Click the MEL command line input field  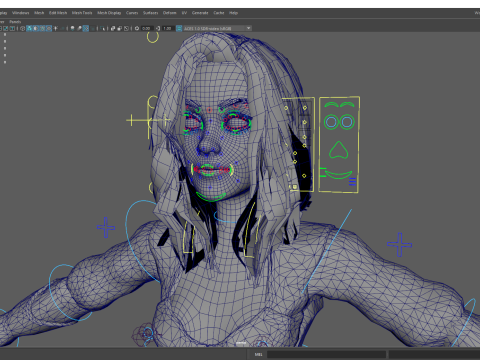click(x=326, y=354)
